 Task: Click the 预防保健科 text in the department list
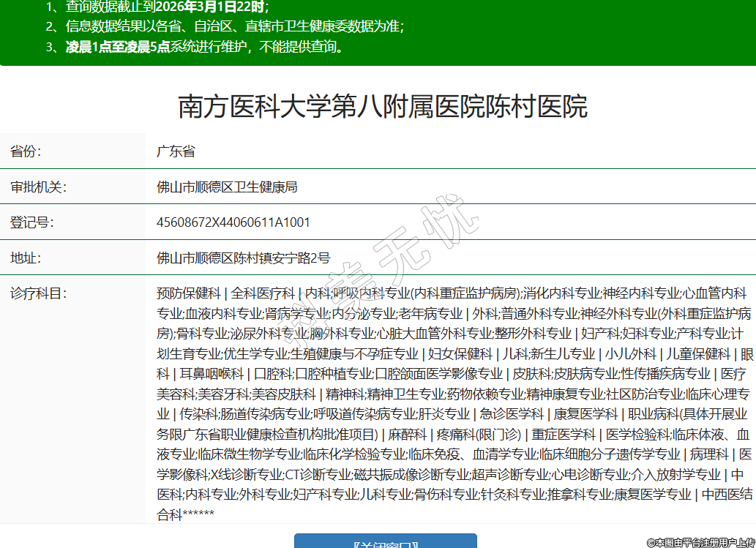(x=188, y=293)
